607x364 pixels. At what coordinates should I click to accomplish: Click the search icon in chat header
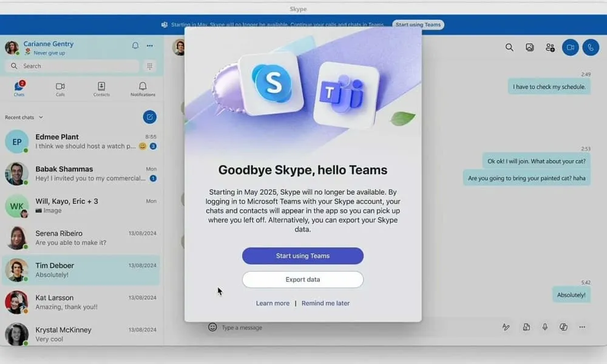coord(509,47)
